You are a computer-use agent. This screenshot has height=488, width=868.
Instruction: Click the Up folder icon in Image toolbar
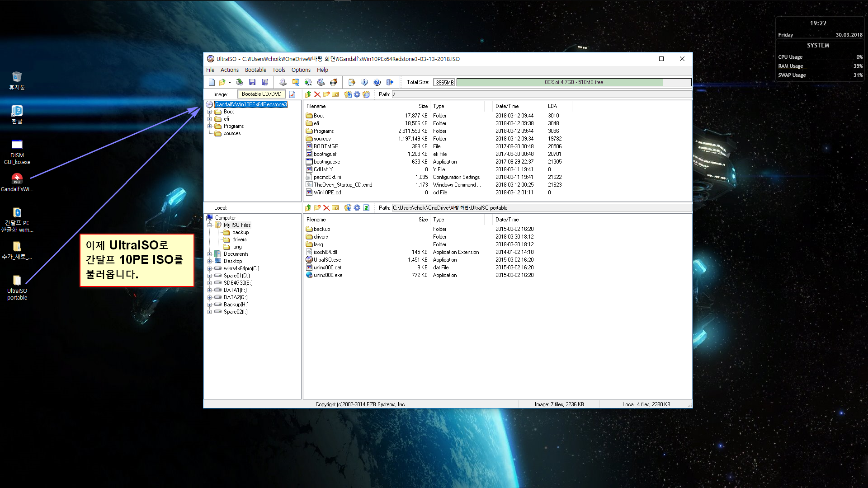coord(308,94)
